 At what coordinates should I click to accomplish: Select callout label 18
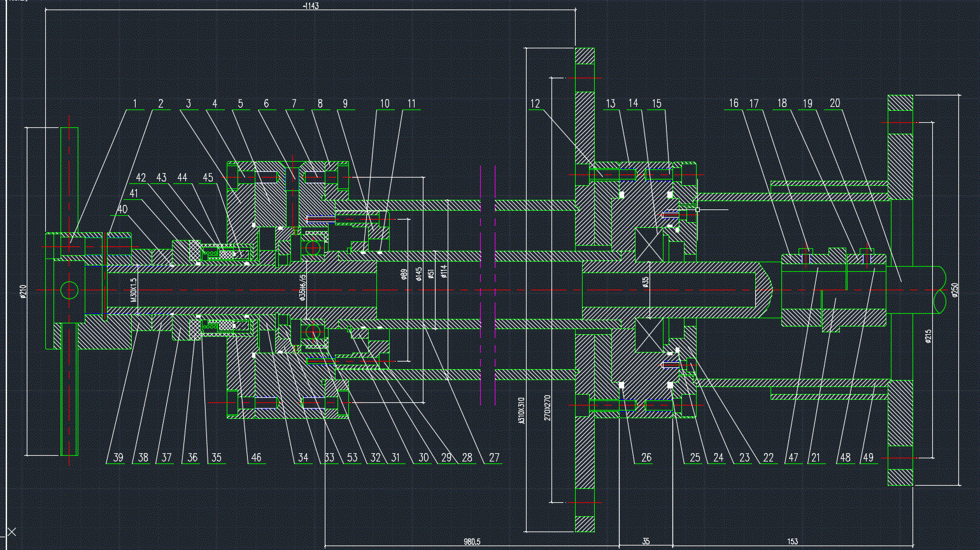click(782, 103)
